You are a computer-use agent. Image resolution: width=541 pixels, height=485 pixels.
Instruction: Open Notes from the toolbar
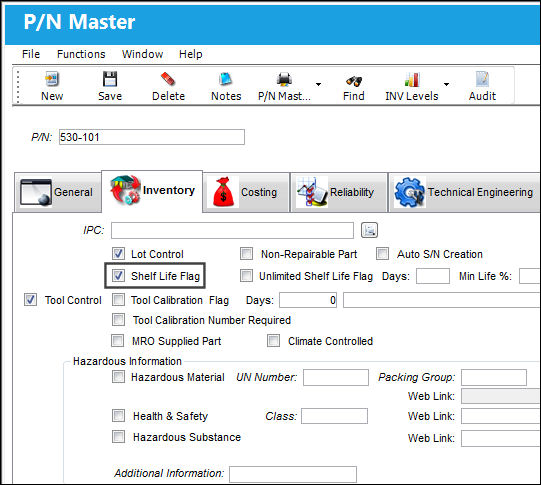226,79
